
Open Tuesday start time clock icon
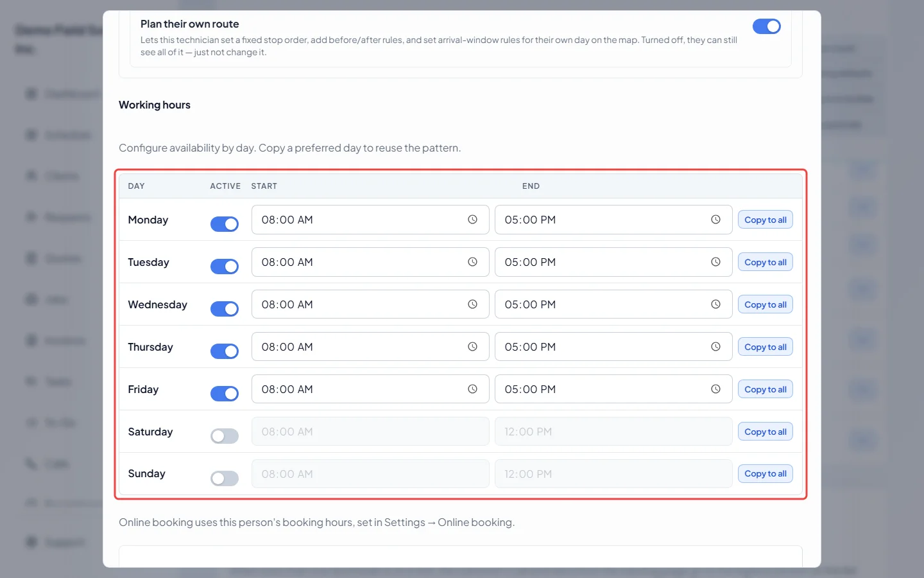(472, 262)
